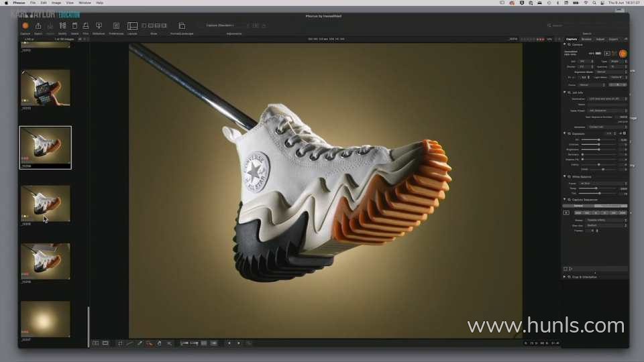
Task: Click the Contrast slider in Exposure section
Action: click(599, 145)
